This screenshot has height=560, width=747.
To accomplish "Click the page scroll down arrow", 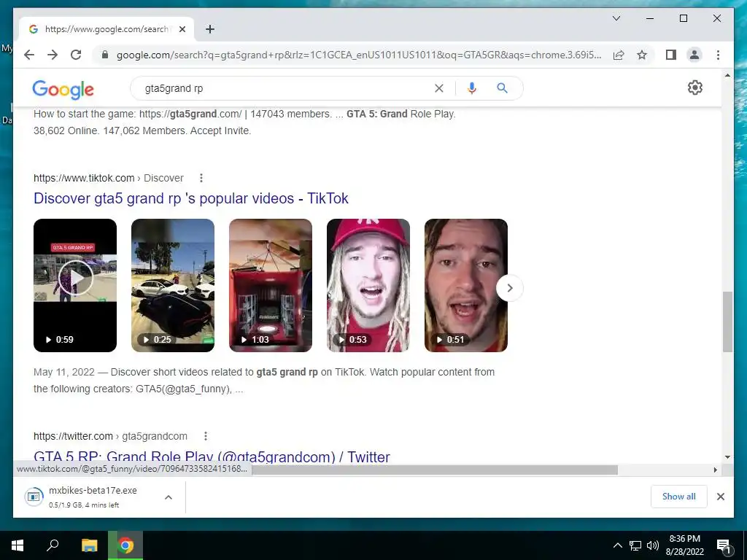I will [x=727, y=457].
